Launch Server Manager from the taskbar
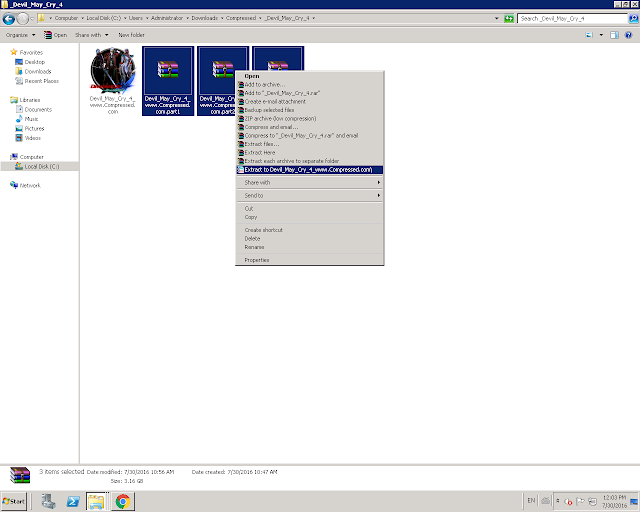The height and width of the screenshot is (512, 640). 48,501
